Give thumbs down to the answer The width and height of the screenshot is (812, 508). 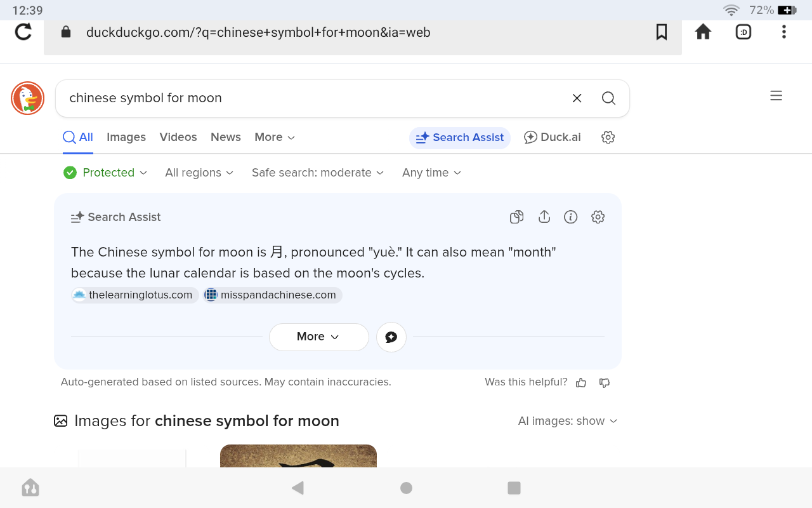click(605, 382)
